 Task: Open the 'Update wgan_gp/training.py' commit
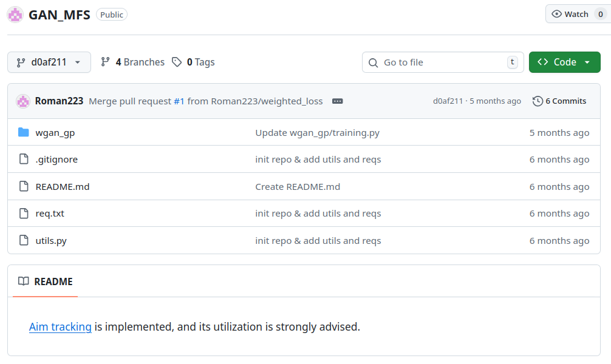(x=317, y=133)
